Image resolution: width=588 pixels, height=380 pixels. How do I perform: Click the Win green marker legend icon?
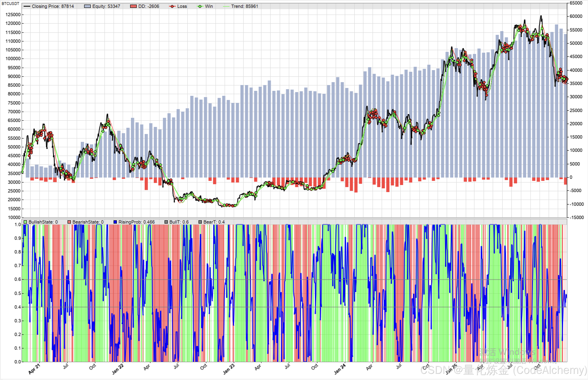(x=200, y=6)
